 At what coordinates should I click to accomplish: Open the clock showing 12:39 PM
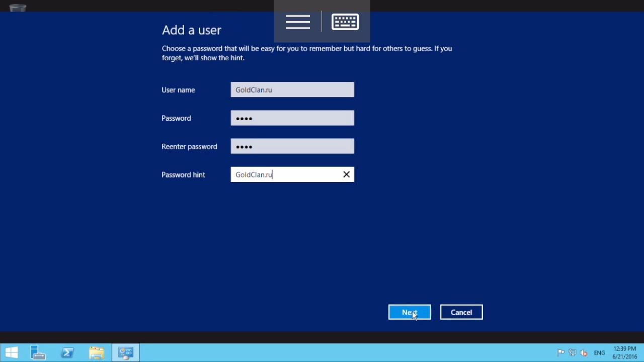coord(625,352)
